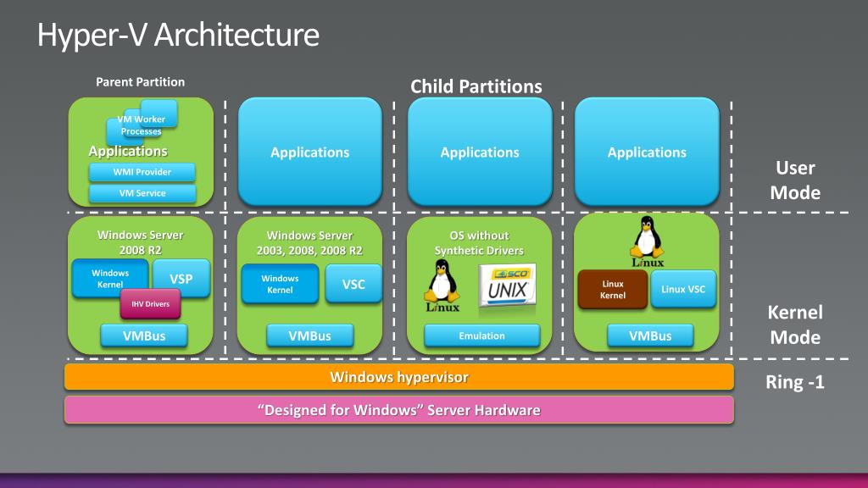
Task: Click the Applications label in the Parent Partition
Action: [128, 151]
